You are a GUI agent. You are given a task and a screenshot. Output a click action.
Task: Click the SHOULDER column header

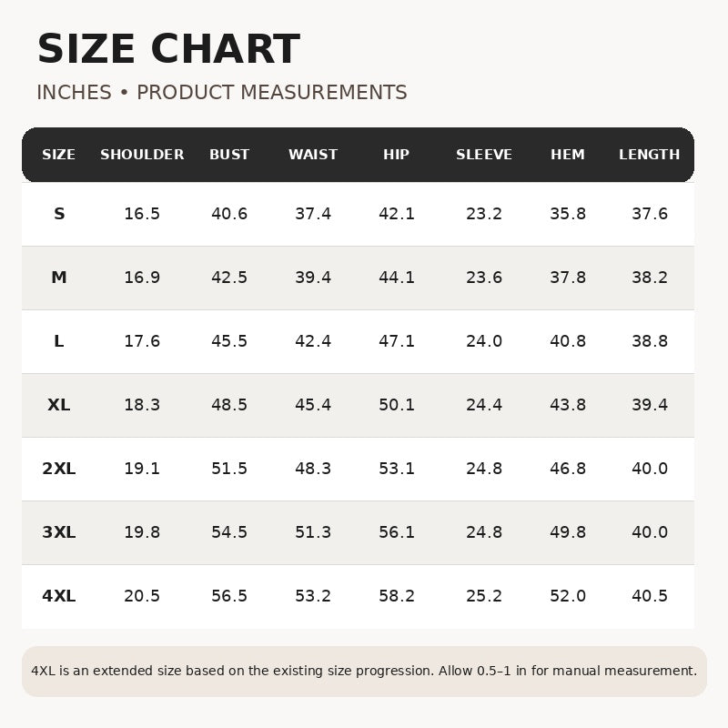[142, 155]
